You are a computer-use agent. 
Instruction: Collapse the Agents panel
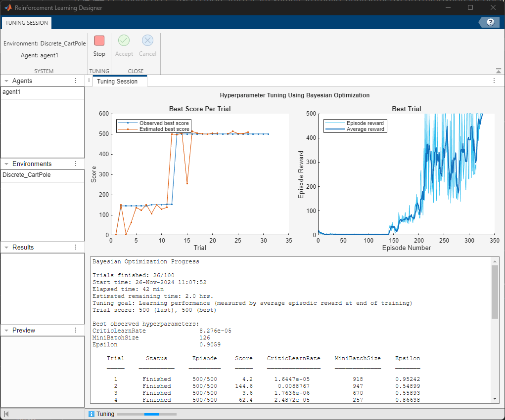[6, 81]
